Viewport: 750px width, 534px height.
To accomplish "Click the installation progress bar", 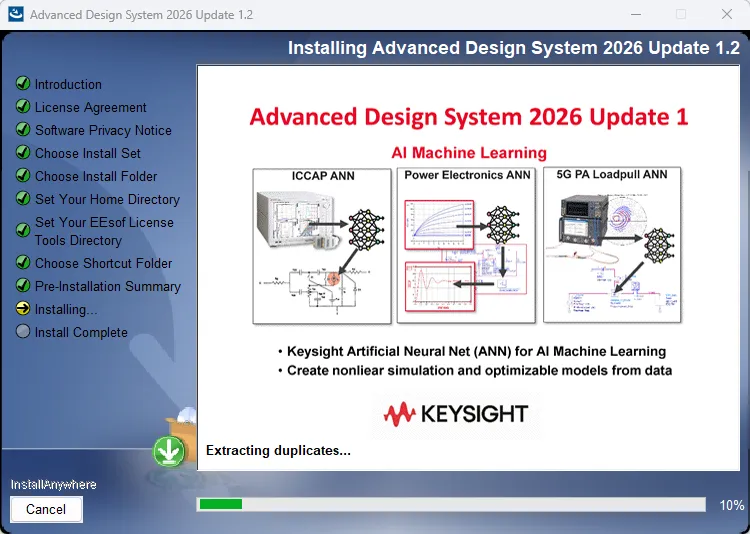I will coord(451,504).
